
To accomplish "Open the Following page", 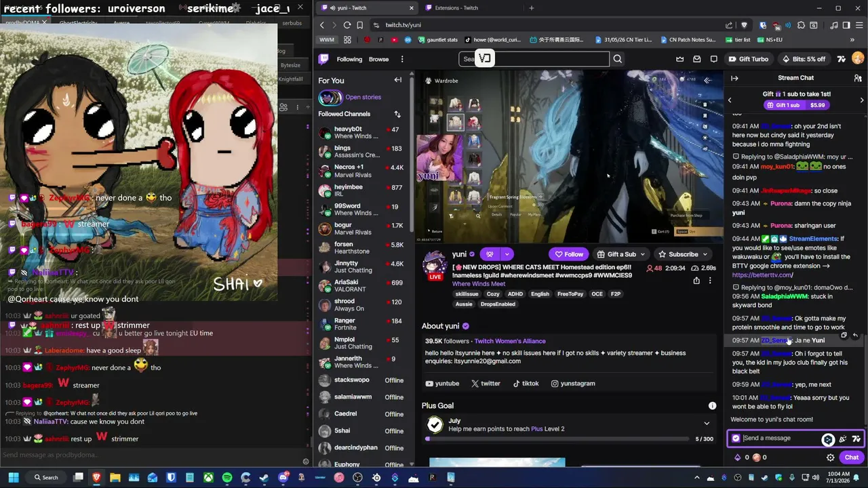I will tap(349, 59).
